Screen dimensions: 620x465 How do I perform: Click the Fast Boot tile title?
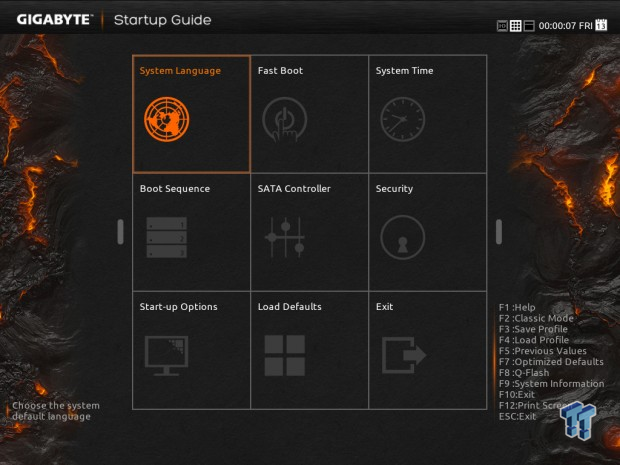[x=280, y=70]
